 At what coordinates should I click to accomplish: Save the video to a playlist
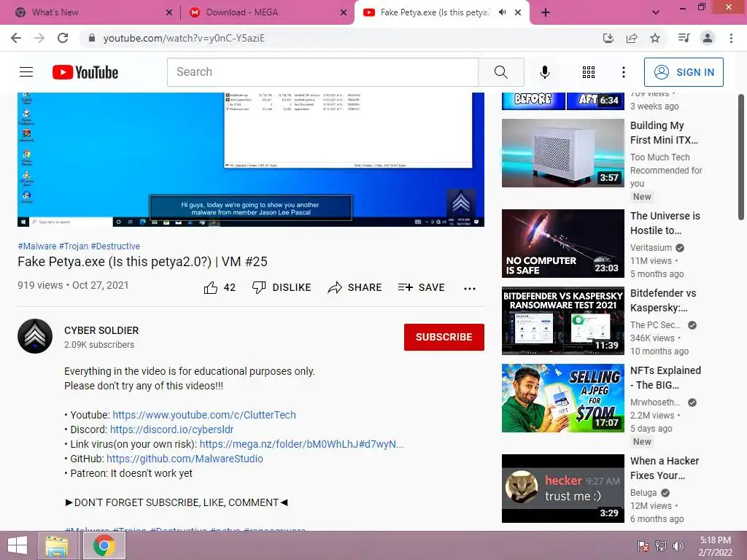click(421, 287)
